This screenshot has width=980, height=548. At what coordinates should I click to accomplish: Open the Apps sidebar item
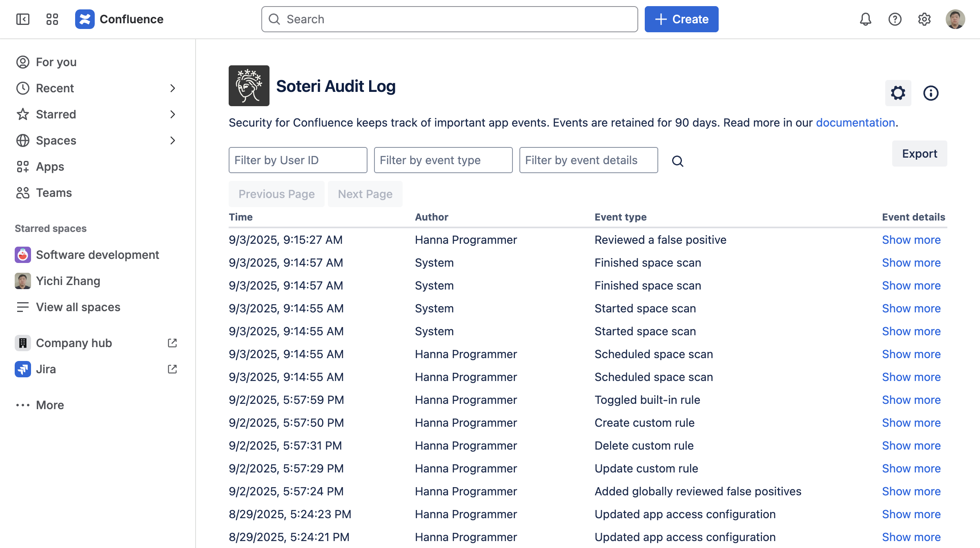coord(50,167)
